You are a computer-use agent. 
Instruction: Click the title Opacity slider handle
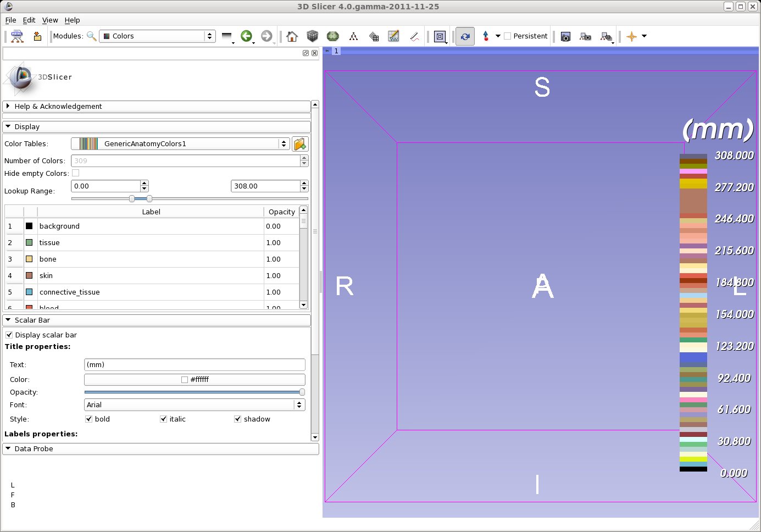click(302, 392)
